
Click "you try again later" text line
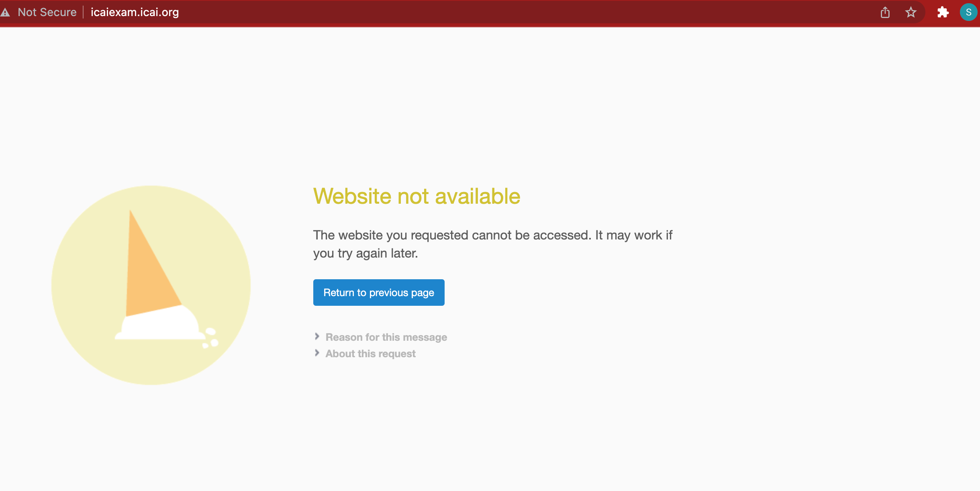(365, 254)
